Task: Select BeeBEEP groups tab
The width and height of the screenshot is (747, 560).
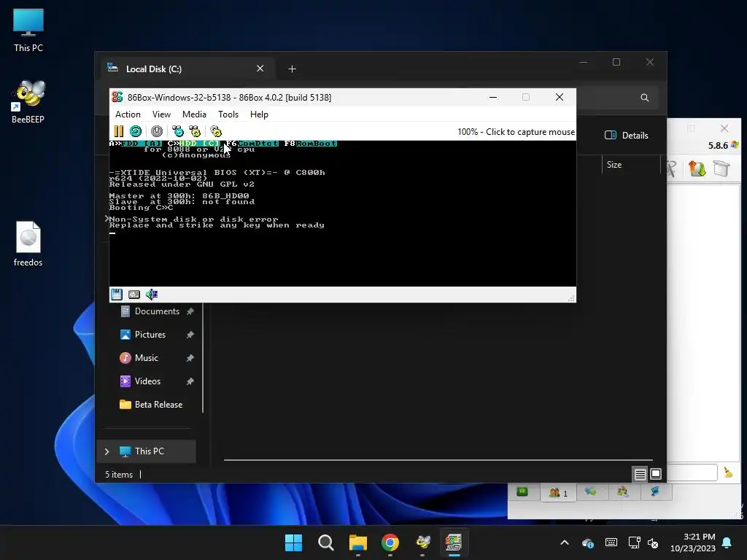Action: pos(623,492)
